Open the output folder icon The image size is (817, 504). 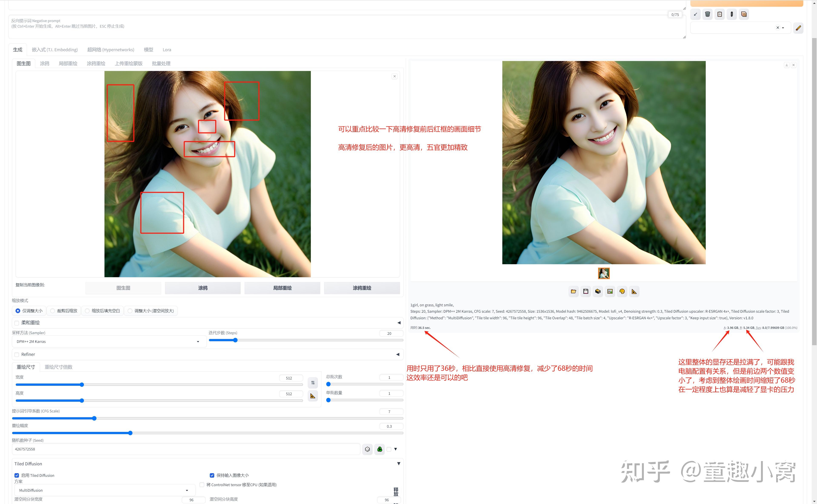(573, 291)
